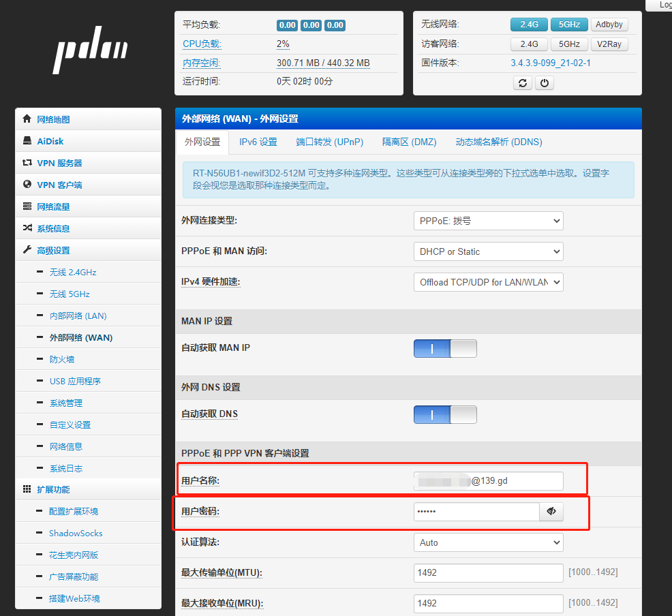Toggle the 自动获取 MAN IP switch
672x616 pixels.
click(445, 349)
